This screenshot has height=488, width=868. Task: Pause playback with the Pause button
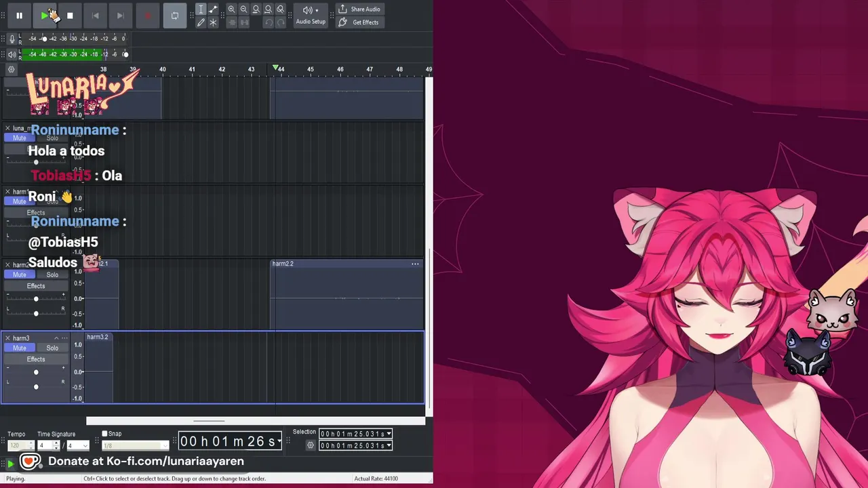19,16
